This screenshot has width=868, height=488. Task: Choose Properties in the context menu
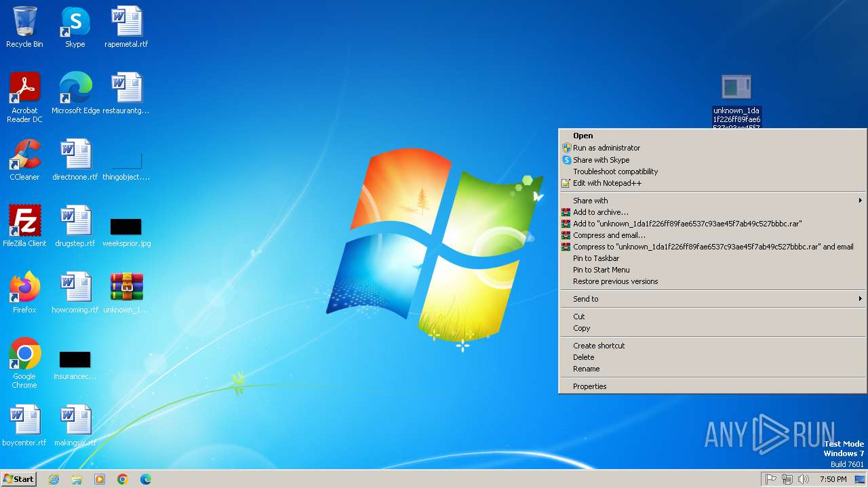(x=712, y=386)
